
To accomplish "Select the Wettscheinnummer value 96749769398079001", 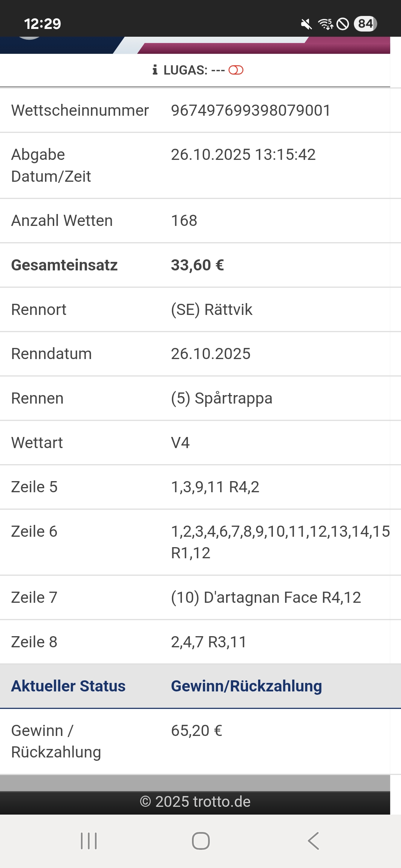I will [x=251, y=111].
